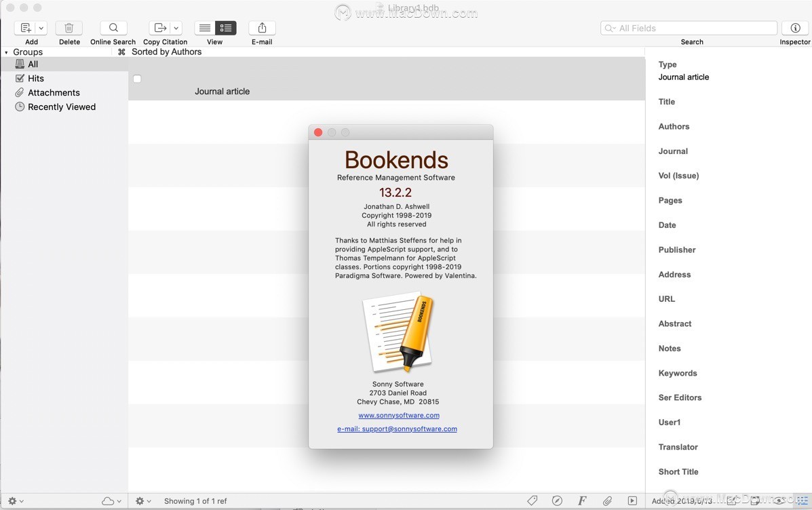Select the All library group icon
This screenshot has width=812, height=510.
click(20, 64)
